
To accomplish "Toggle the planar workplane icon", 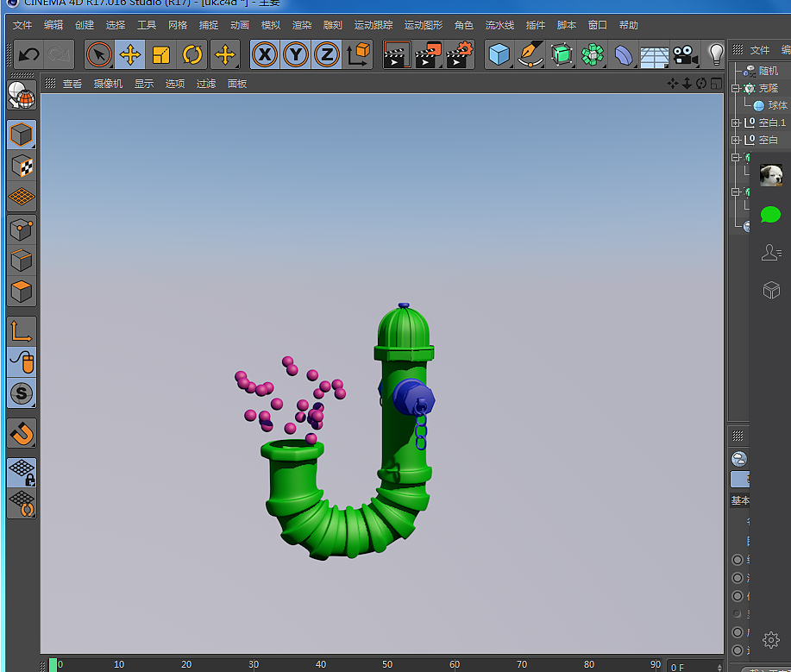I will click(22, 504).
